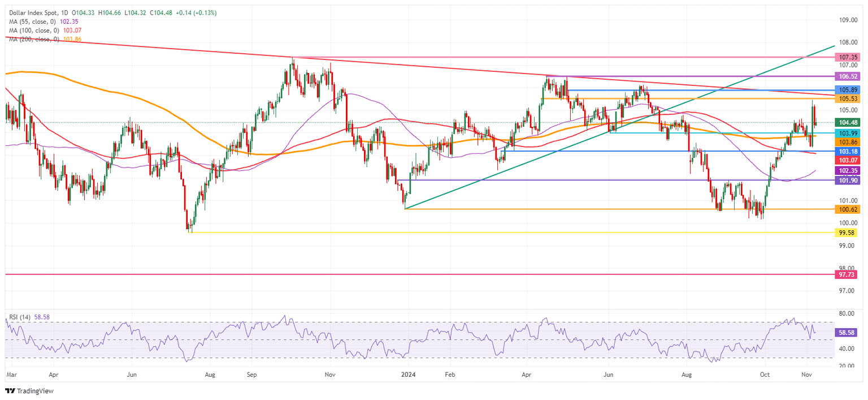The width and height of the screenshot is (868, 400).
Task: Click the 109.00 value on the price scale
Action: 847,19
